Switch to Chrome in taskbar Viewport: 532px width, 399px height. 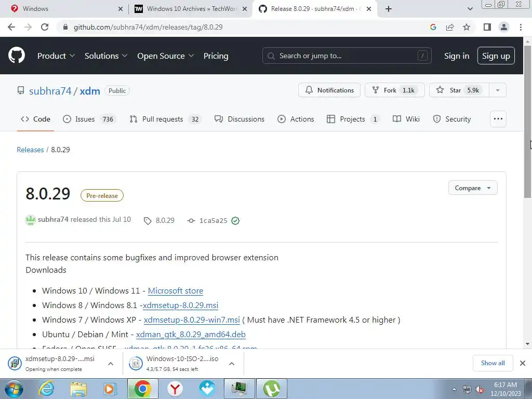(x=142, y=389)
